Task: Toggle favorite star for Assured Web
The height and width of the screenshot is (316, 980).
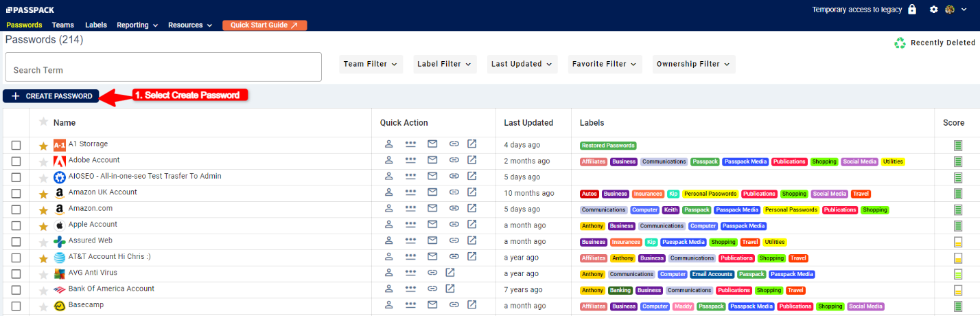Action: (x=43, y=242)
